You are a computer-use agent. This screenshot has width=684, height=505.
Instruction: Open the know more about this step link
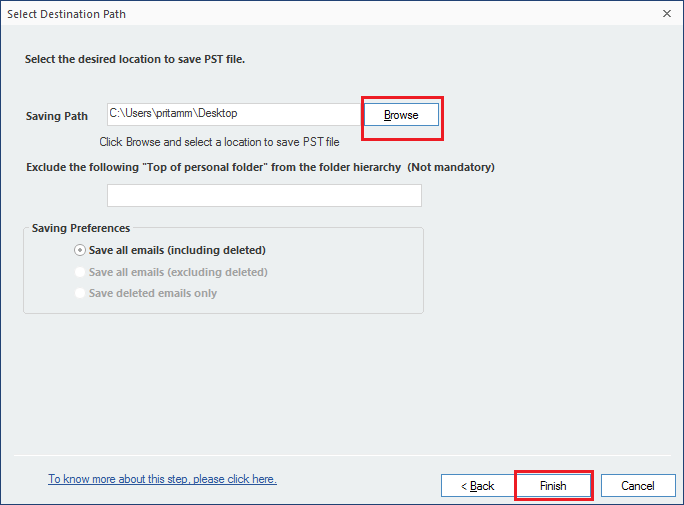(162, 479)
